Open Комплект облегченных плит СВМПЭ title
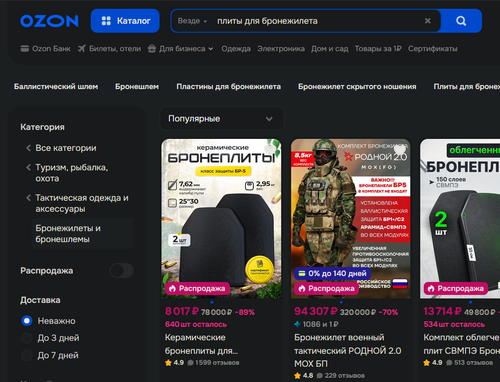The width and height of the screenshot is (500, 382). click(462, 344)
